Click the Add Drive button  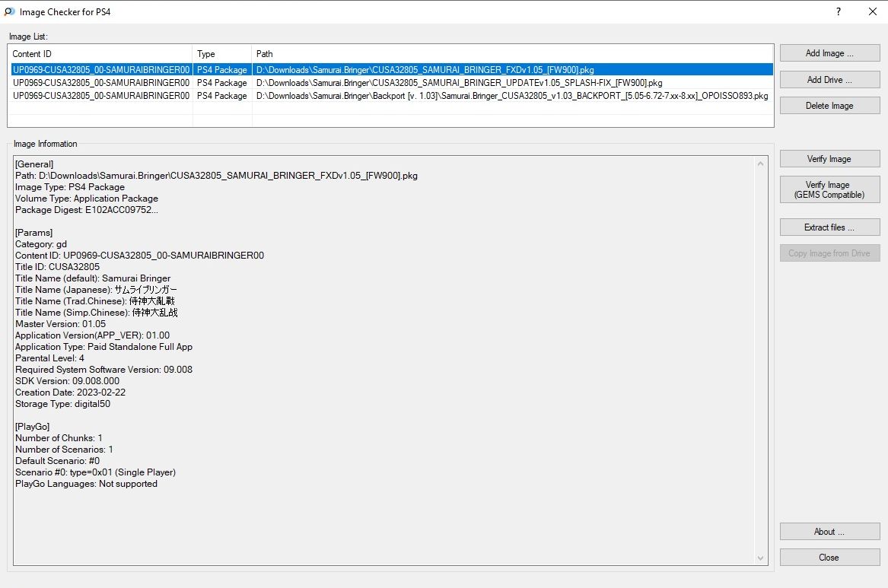[829, 80]
